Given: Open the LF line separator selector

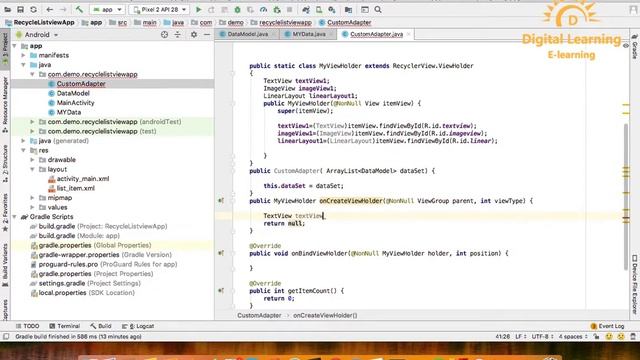Looking at the screenshot, I should (x=521, y=337).
